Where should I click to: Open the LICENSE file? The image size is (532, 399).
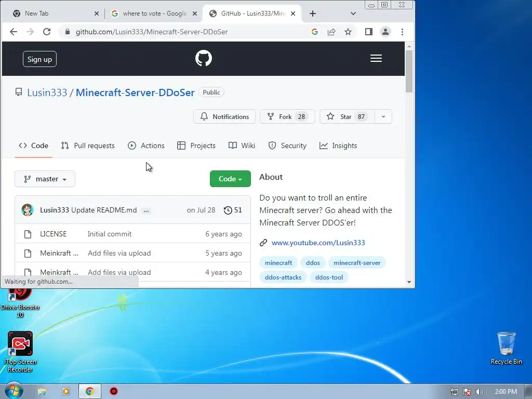pos(54,234)
